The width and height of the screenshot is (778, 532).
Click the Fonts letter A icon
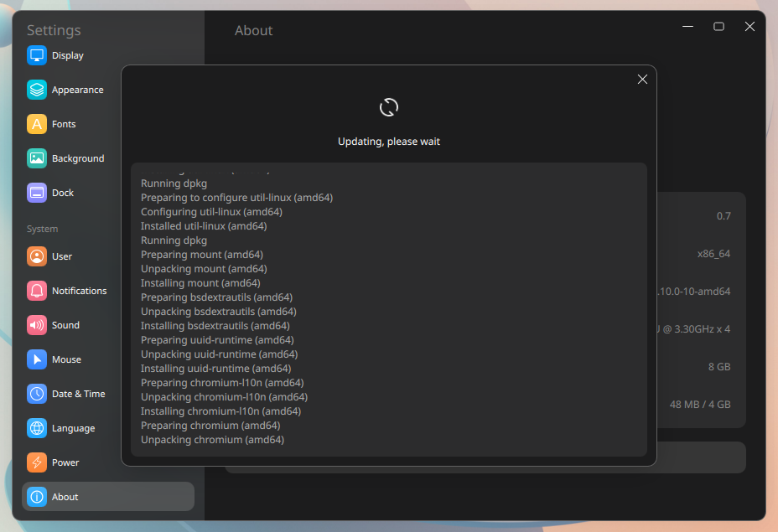coord(37,124)
